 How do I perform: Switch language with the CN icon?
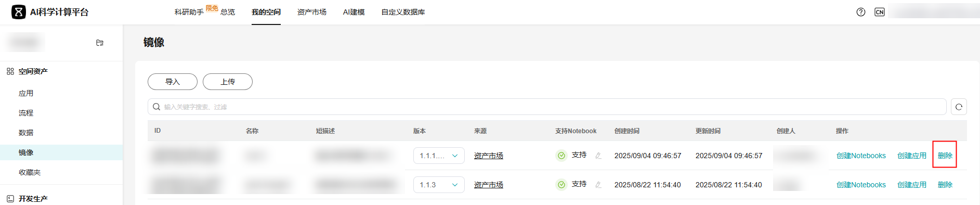pos(880,12)
